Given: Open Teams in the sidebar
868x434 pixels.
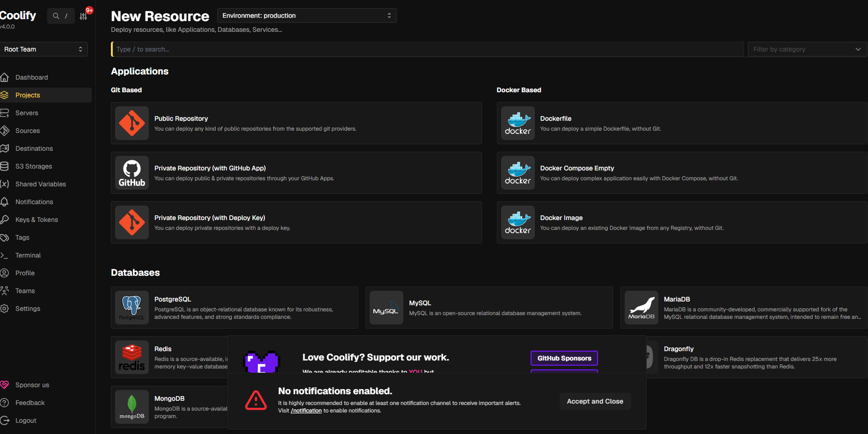Looking at the screenshot, I should click(25, 291).
